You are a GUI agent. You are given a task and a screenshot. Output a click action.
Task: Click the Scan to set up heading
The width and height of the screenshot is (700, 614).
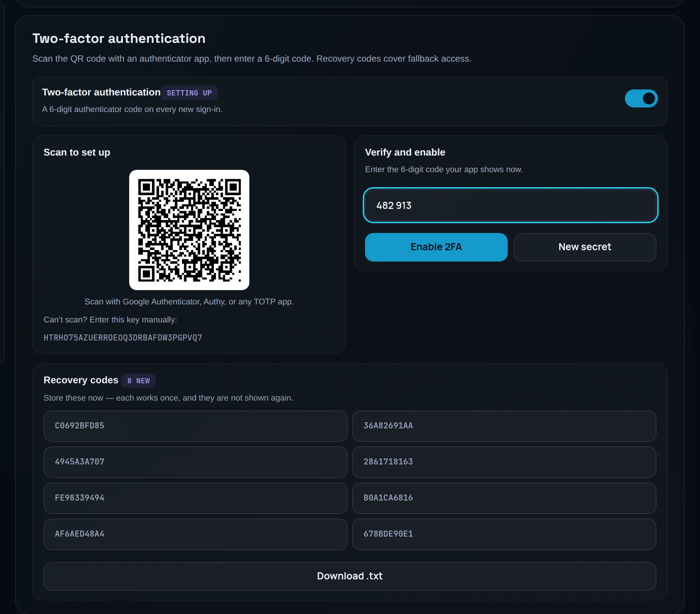tap(77, 152)
